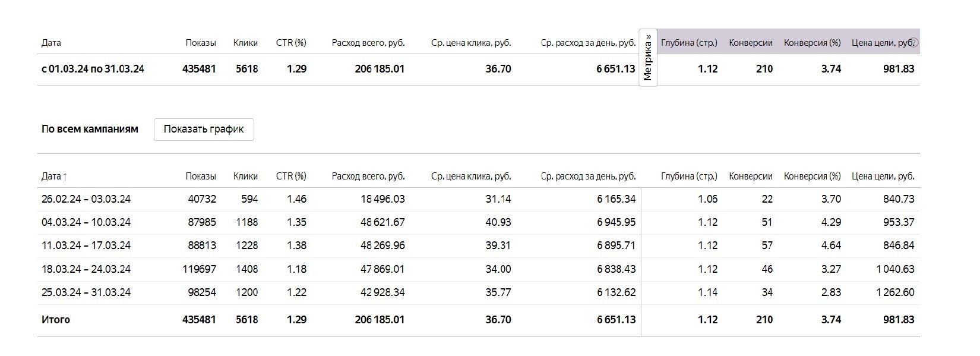
Task: Collapse the vertical Метрика » panel tab
Action: pos(648,58)
